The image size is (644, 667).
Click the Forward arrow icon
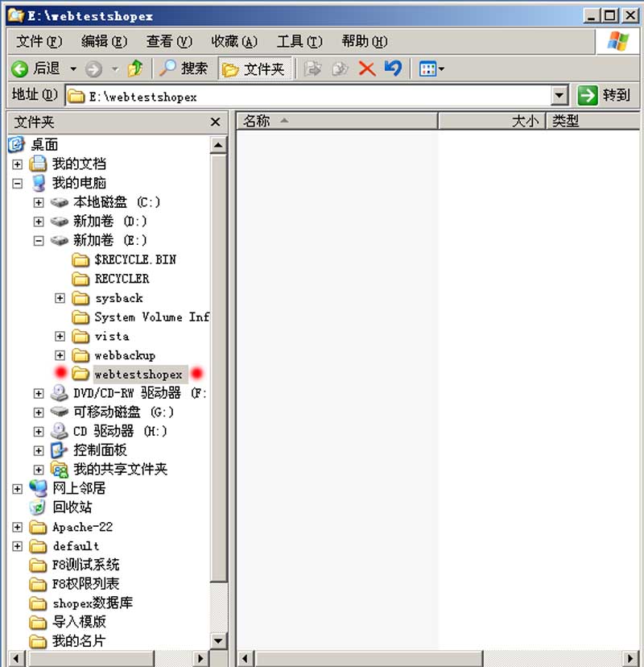[93, 69]
